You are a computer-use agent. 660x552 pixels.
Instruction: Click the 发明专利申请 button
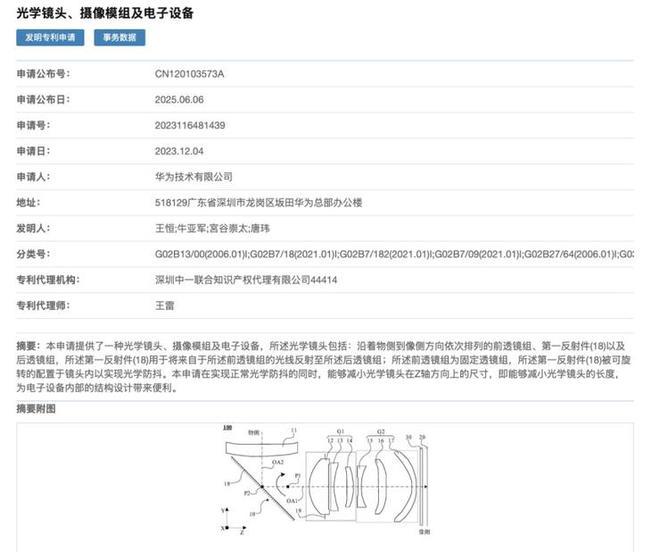pyautogui.click(x=50, y=37)
